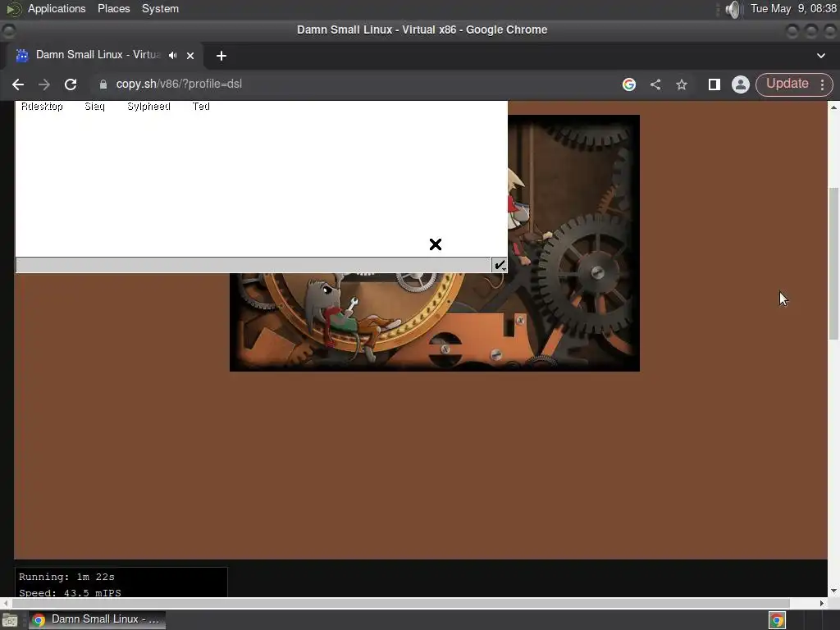Expand the tab search chevron
Image resolution: width=840 pixels, height=630 pixels.
[820, 56]
